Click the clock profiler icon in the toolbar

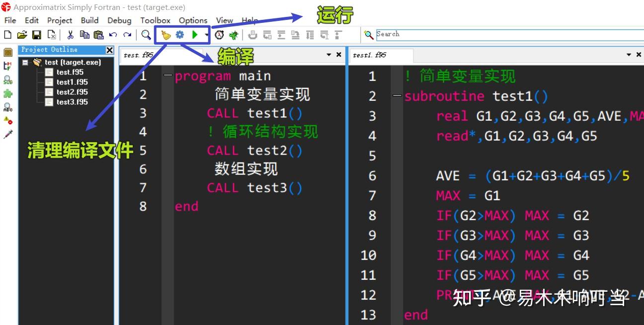click(x=219, y=35)
